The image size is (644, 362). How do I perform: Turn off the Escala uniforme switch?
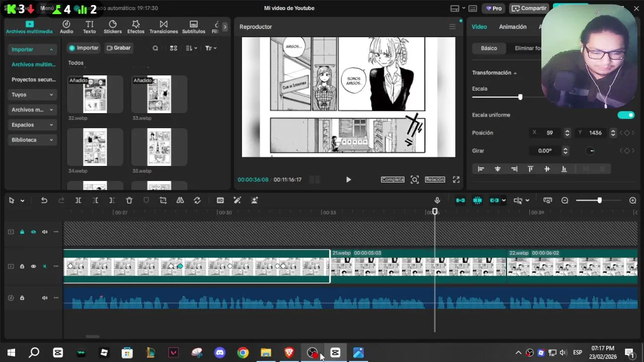pos(626,115)
